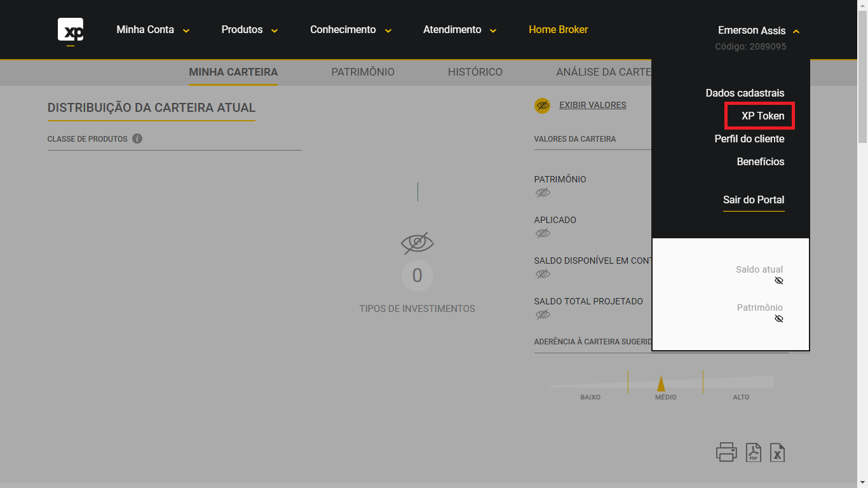Toggle the hidden-value eye under Patrimônio (Valores da Carteira)

pos(543,193)
